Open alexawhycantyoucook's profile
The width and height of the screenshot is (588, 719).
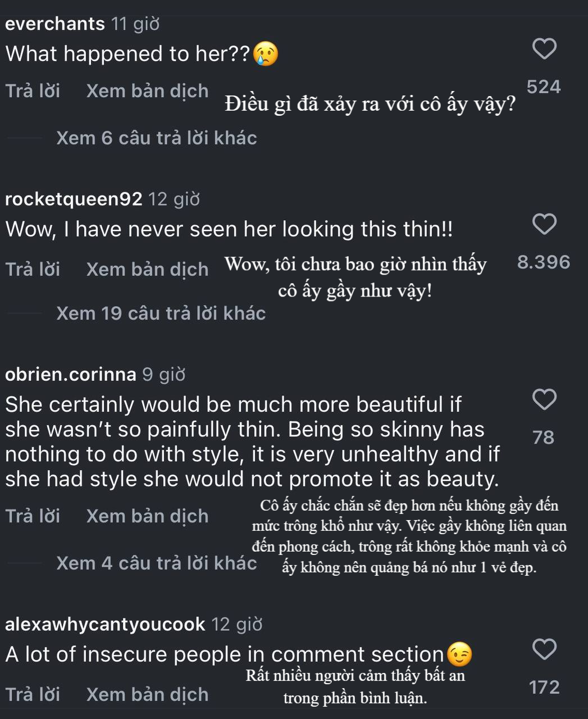pyautogui.click(x=105, y=624)
